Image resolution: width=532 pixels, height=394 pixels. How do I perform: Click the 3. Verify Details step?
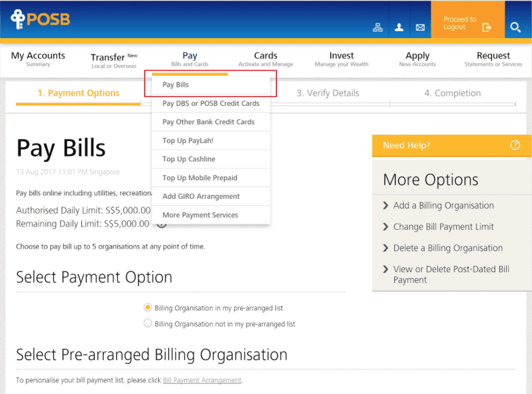point(328,94)
